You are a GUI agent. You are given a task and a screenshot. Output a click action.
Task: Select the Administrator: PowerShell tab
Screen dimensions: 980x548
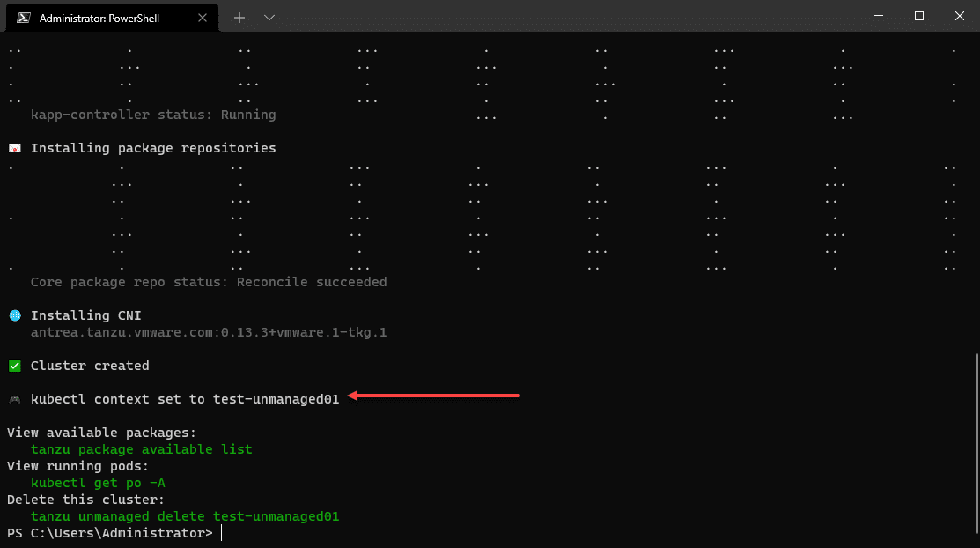pos(113,18)
